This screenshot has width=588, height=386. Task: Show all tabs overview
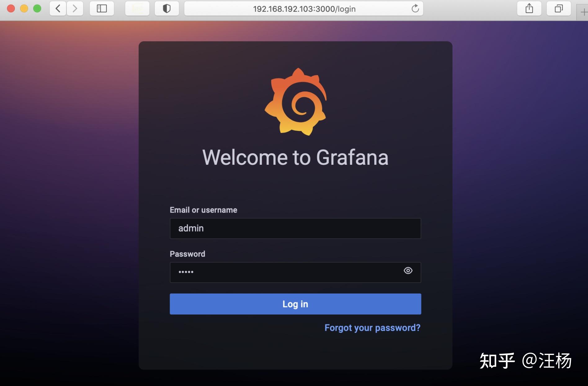[x=559, y=9]
